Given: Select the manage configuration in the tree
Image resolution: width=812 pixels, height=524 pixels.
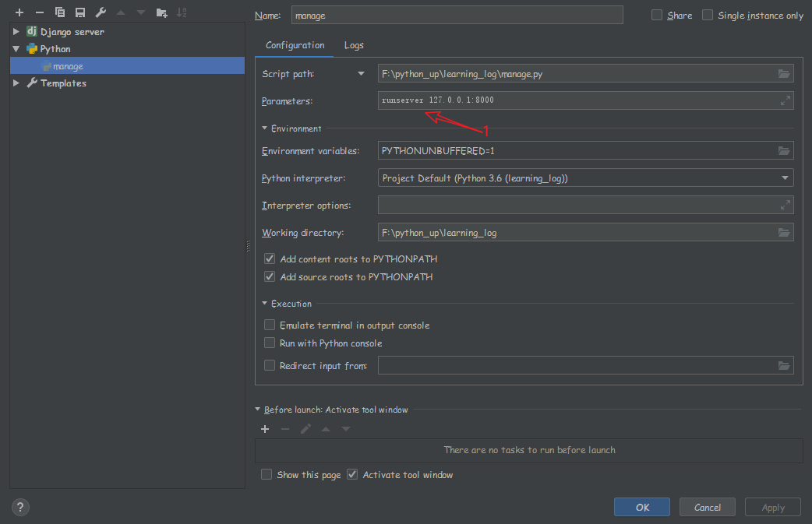Looking at the screenshot, I should (127, 65).
